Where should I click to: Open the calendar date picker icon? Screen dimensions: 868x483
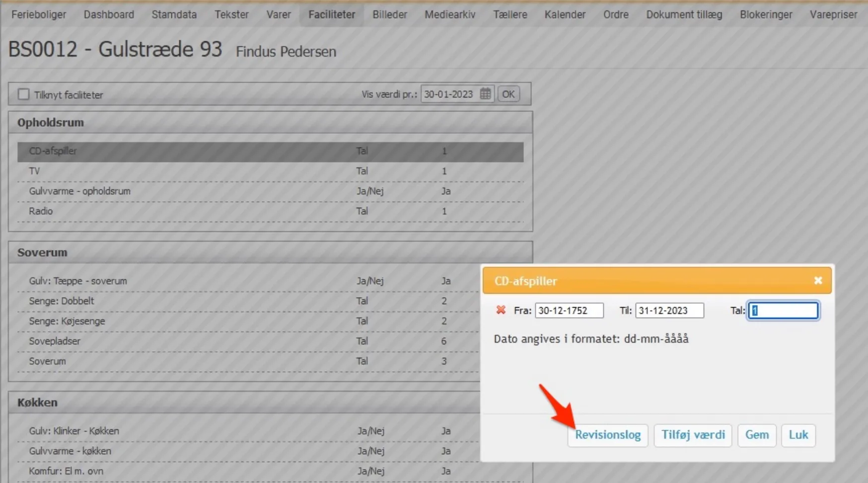(485, 94)
